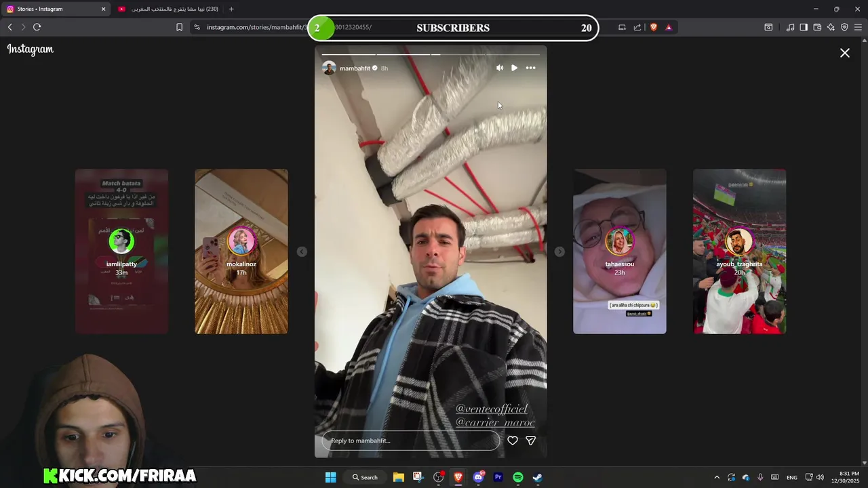
Task: Open Brave Shields lion icon
Action: 654,27
